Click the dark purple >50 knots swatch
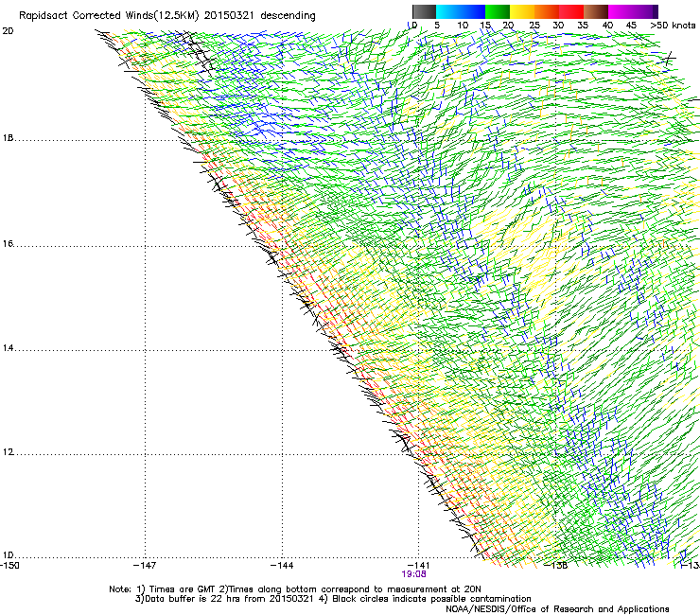 [656, 11]
